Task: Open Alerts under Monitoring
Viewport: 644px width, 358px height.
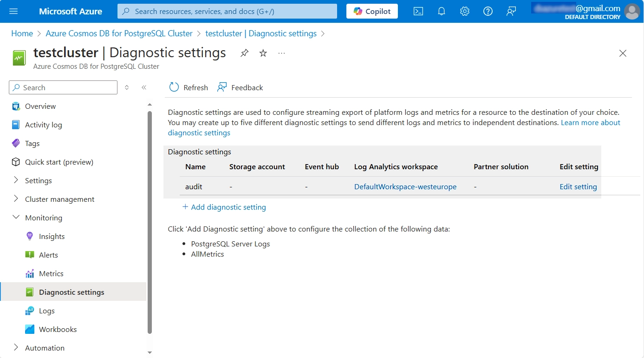Action: (48, 255)
